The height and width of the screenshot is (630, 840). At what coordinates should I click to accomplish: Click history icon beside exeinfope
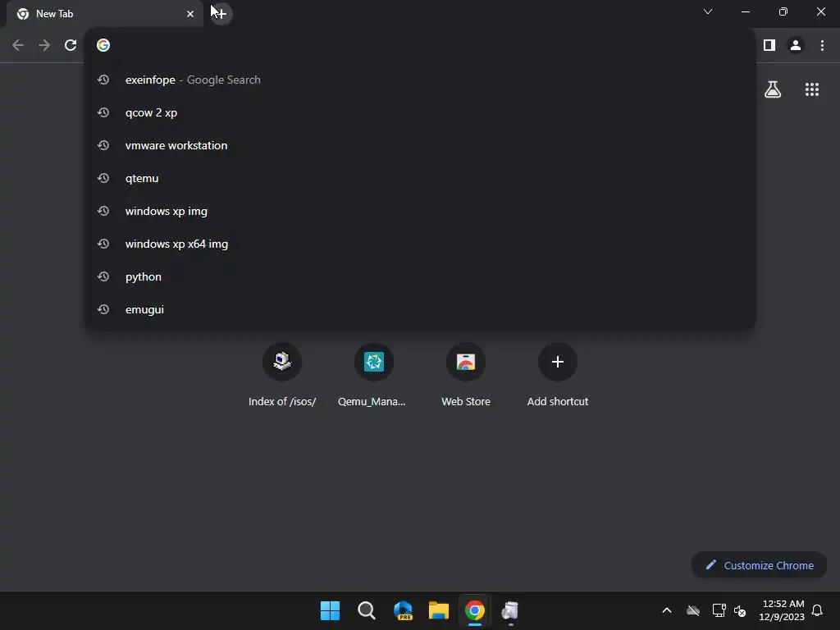[103, 80]
